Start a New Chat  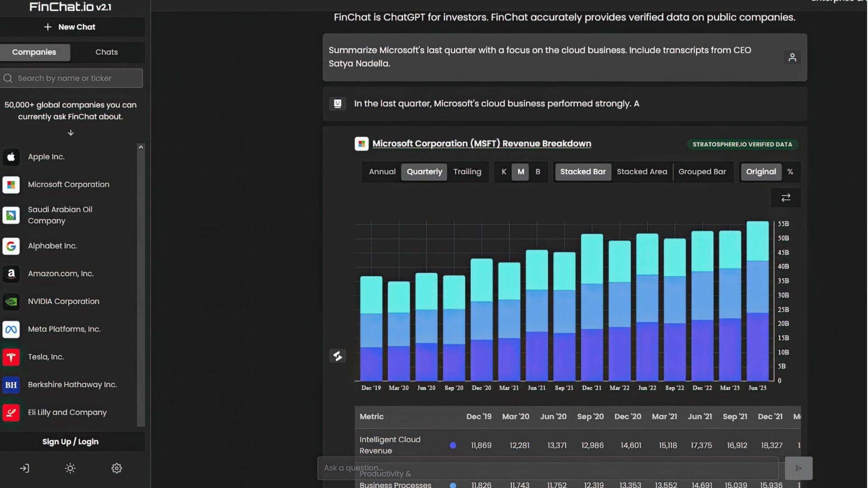click(70, 27)
